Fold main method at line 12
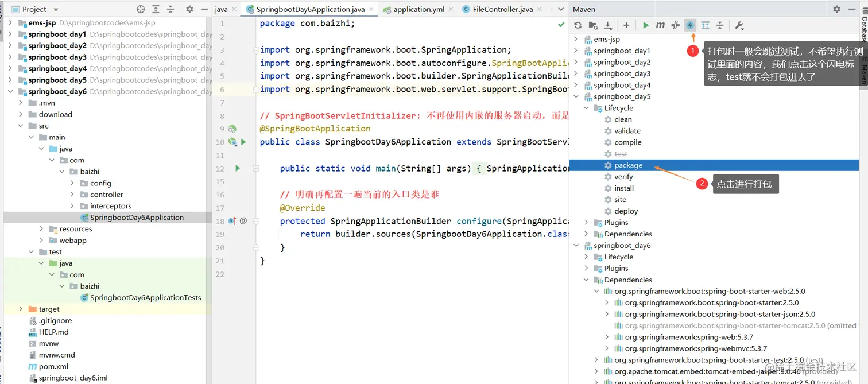This screenshot has width=868, height=384. pyautogui.click(x=256, y=168)
